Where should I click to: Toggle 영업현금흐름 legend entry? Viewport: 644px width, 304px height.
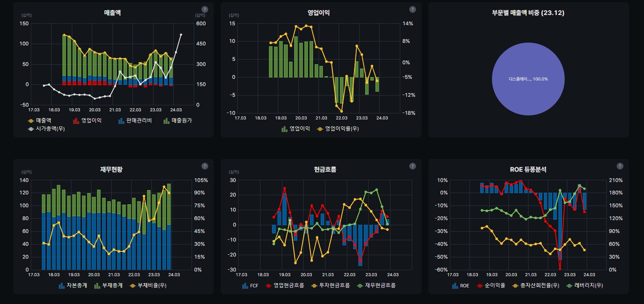point(286,286)
